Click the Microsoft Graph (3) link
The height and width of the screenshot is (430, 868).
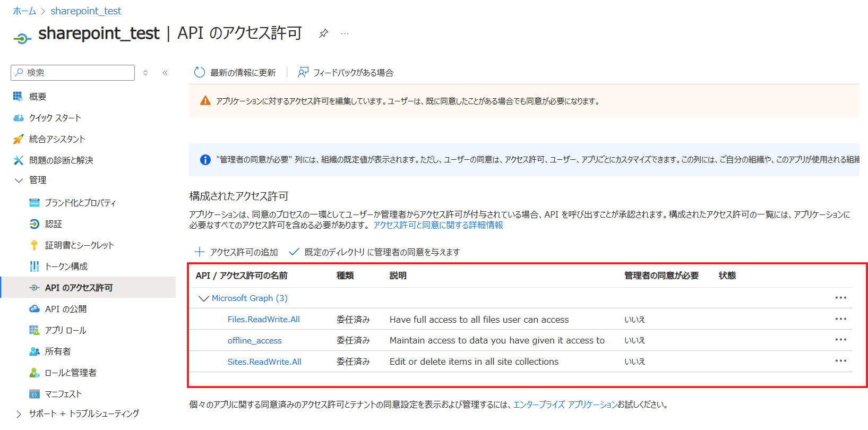coord(250,298)
